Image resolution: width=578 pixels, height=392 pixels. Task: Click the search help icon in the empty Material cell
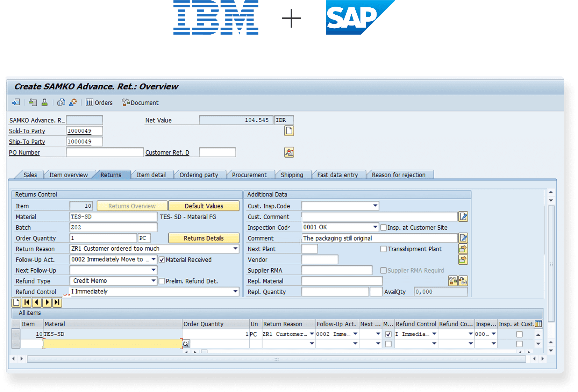(186, 344)
